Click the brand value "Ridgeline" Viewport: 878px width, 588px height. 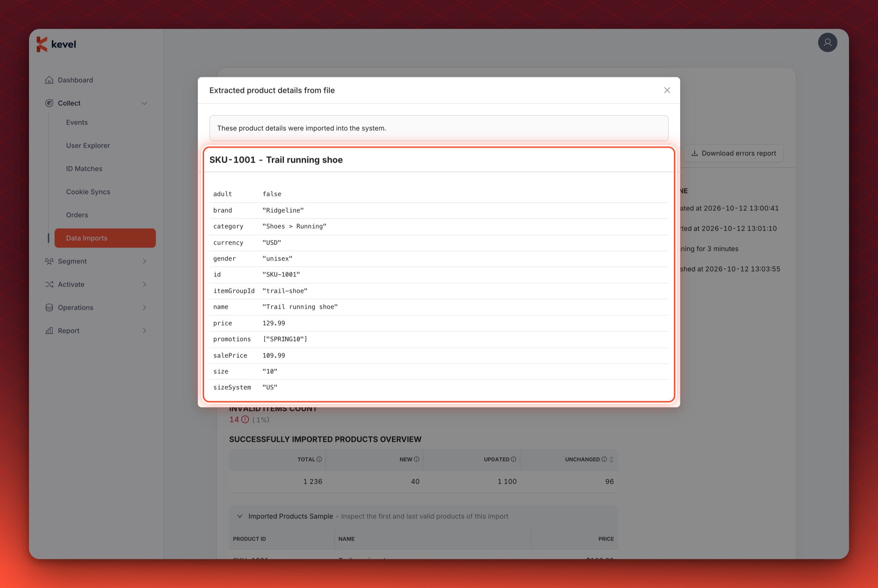283,210
